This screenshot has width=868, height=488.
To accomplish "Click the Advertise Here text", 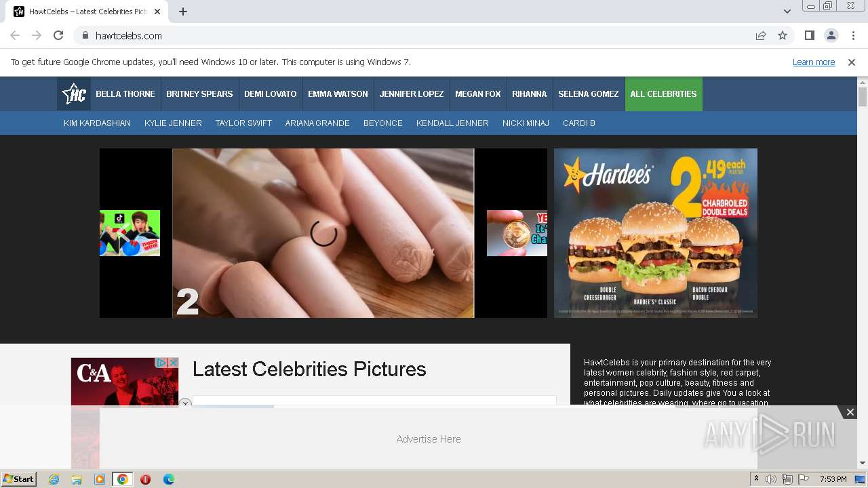I will pos(429,439).
